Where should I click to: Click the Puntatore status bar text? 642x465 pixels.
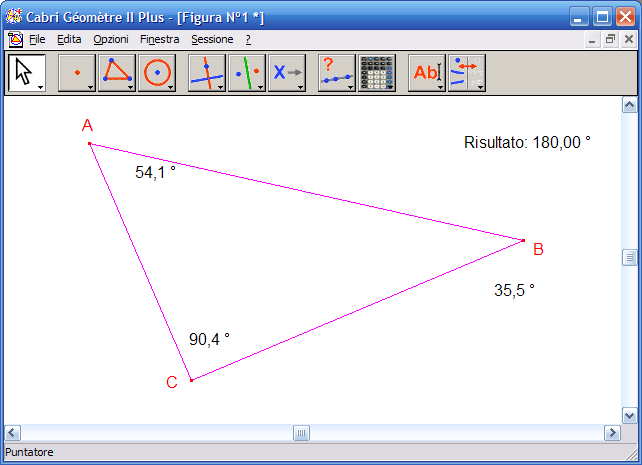coord(29,452)
